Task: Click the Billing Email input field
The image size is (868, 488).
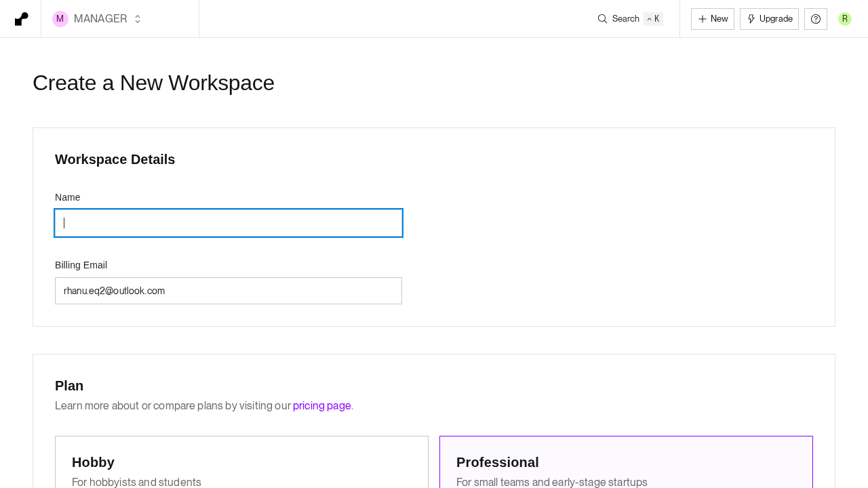Action: [x=229, y=291]
